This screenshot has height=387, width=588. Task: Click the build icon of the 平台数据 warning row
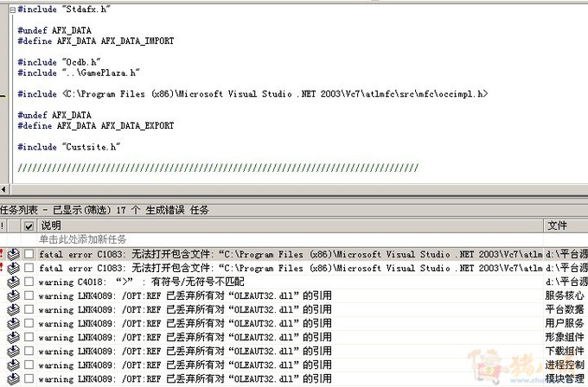[x=14, y=309]
